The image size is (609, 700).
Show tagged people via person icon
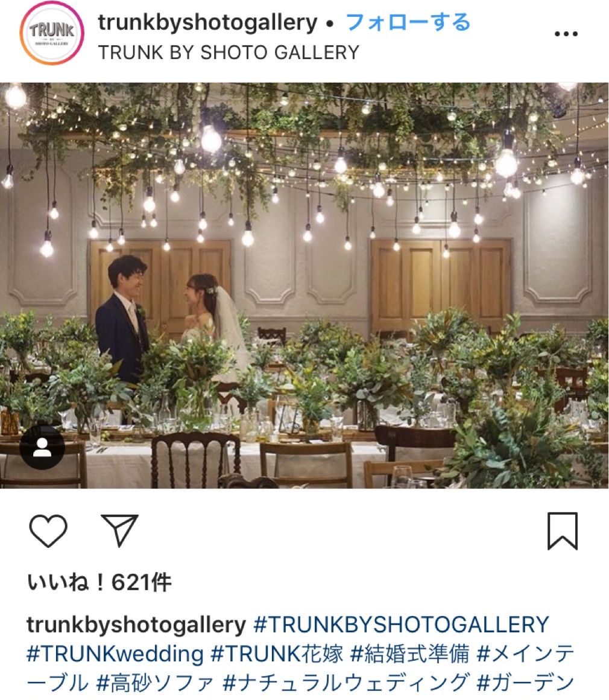click(42, 447)
